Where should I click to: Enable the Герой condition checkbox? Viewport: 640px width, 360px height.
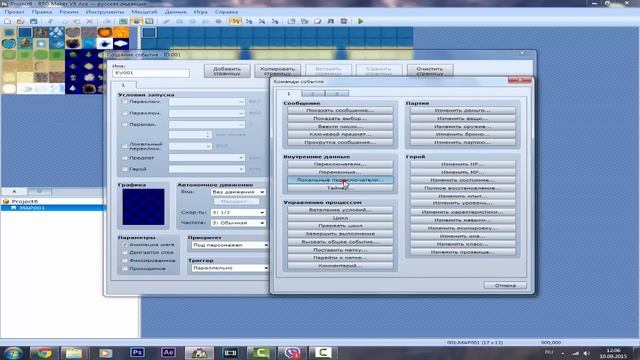[x=124, y=169]
